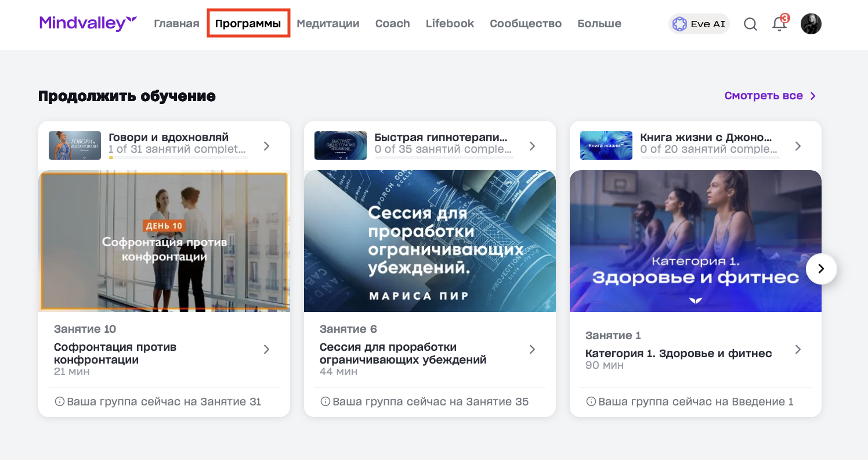Open Занятие 10 lesson chevron
This screenshot has height=460, width=868.
(266, 349)
